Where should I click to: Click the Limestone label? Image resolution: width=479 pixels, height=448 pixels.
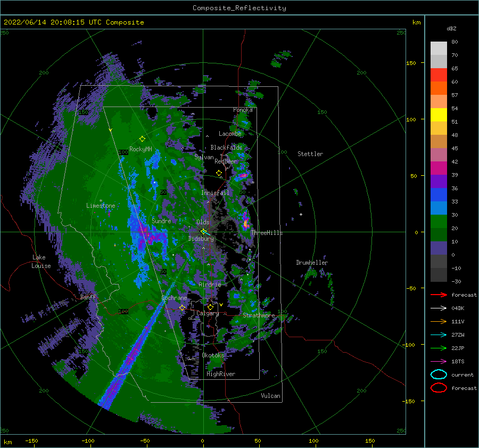(101, 206)
